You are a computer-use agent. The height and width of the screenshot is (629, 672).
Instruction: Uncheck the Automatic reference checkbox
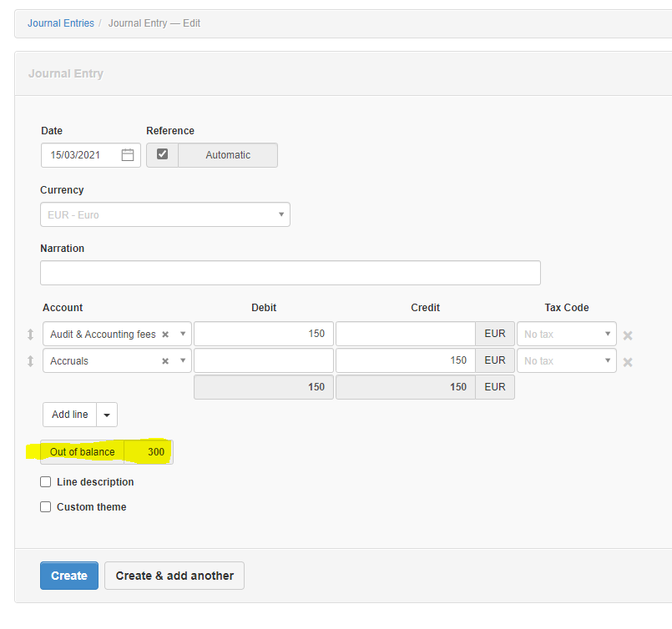(x=163, y=154)
